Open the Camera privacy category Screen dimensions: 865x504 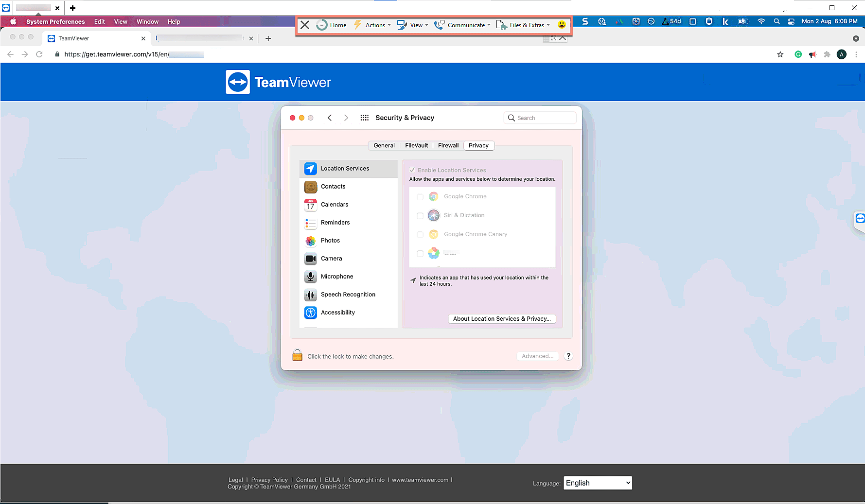(x=331, y=259)
